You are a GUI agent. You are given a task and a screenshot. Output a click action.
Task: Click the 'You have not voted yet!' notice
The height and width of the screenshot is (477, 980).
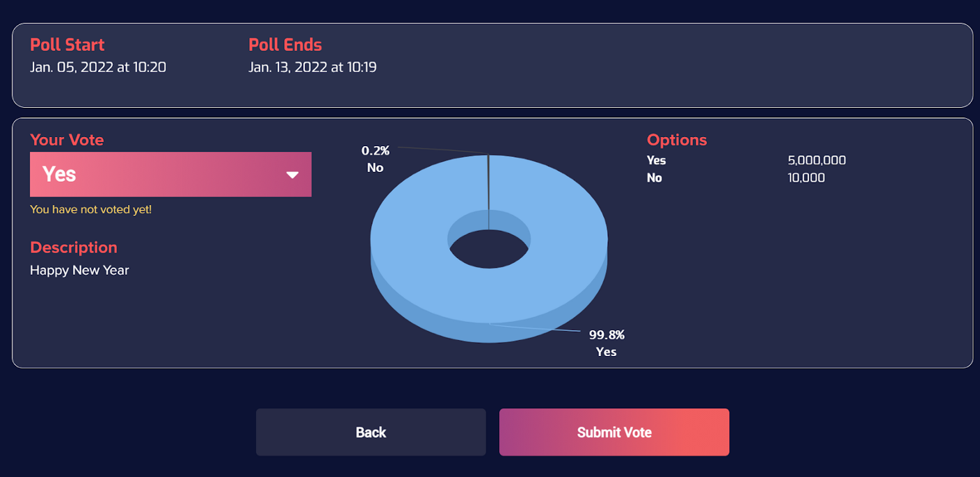90,209
